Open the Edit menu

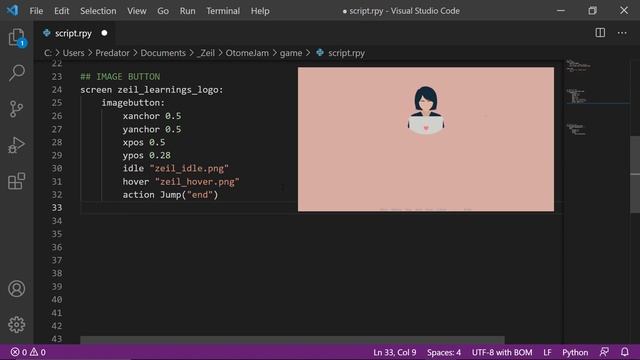click(62, 11)
